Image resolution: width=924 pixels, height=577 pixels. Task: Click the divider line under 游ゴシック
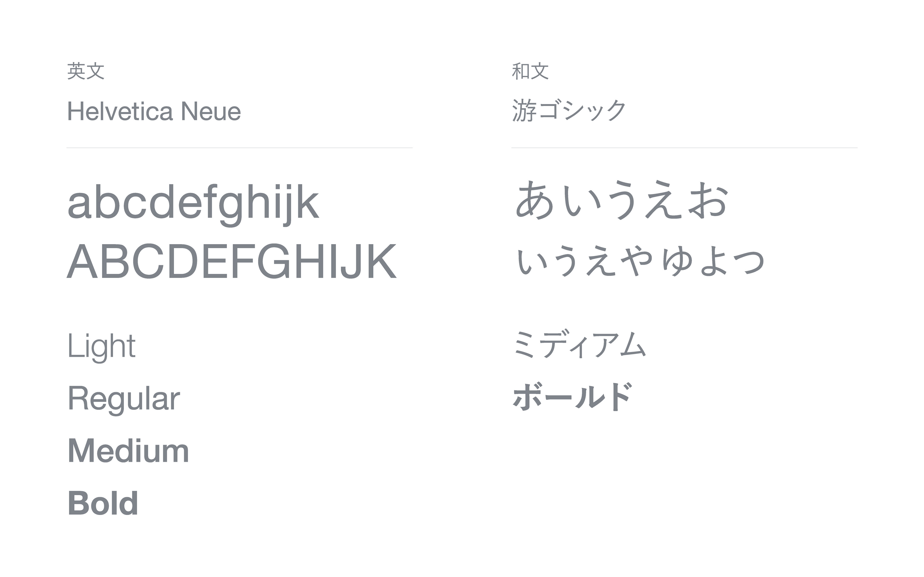click(x=684, y=148)
